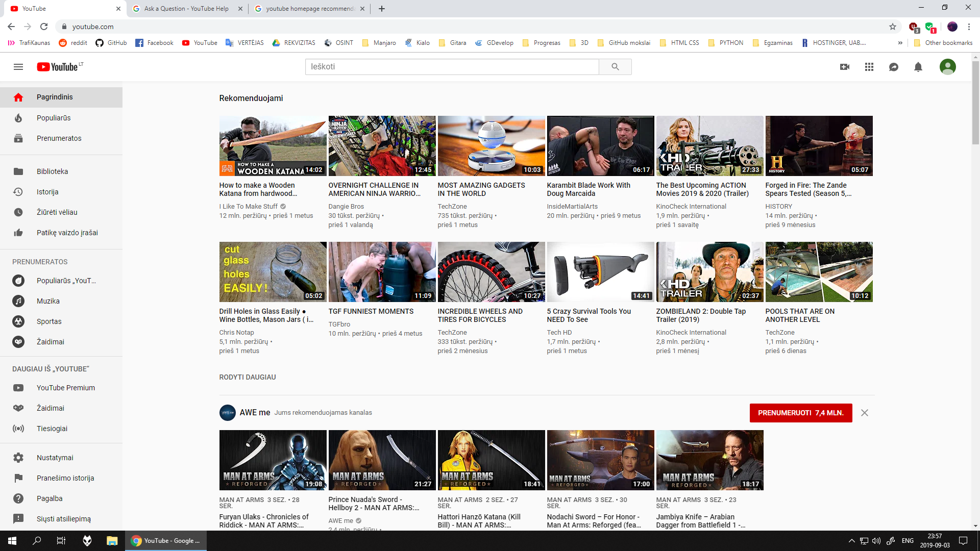Click the search magnifier button
Viewport: 980px width, 551px height.
tap(615, 67)
